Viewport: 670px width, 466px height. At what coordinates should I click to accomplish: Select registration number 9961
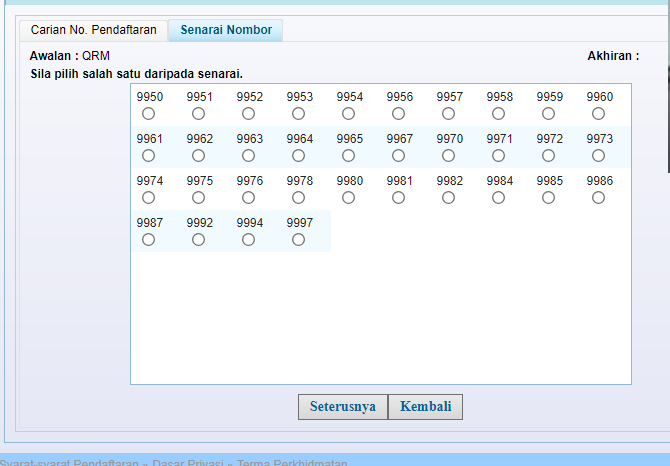pos(149,156)
